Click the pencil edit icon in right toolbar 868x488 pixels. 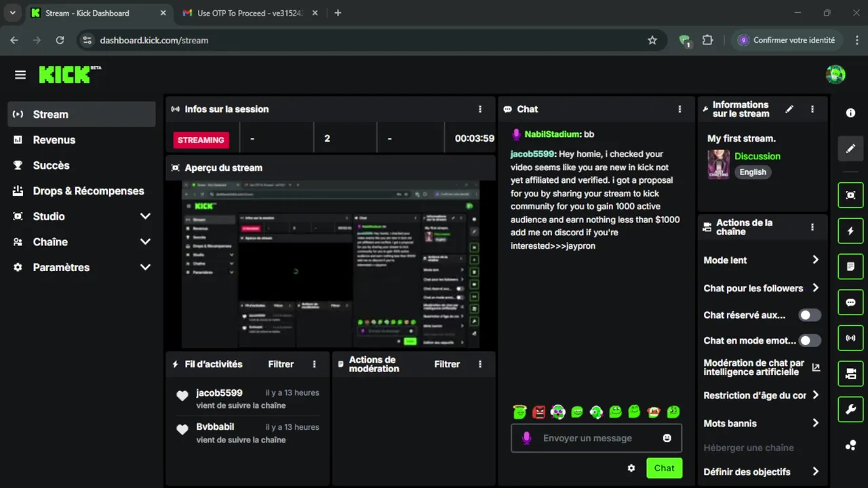[x=851, y=148]
